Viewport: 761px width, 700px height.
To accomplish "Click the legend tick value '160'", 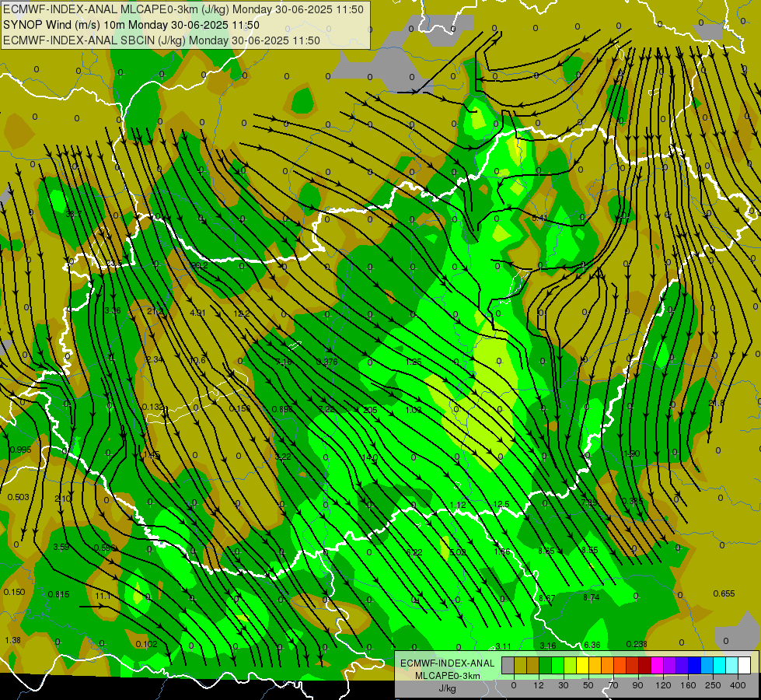I will [x=688, y=685].
